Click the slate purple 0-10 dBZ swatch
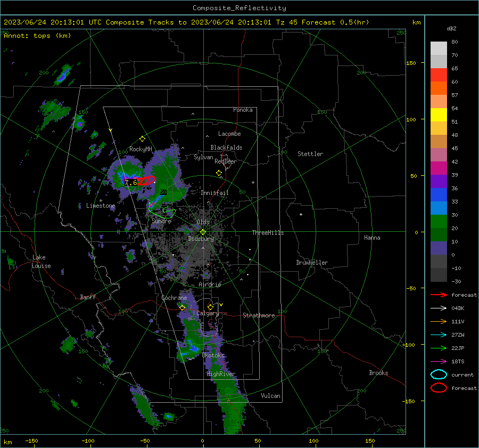 [439, 248]
